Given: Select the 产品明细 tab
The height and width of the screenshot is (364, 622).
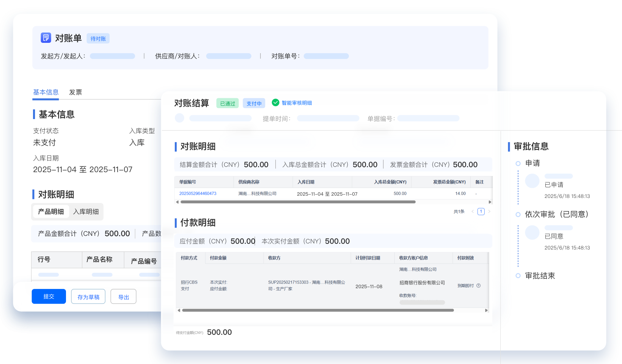Looking at the screenshot, I should pyautogui.click(x=51, y=212).
